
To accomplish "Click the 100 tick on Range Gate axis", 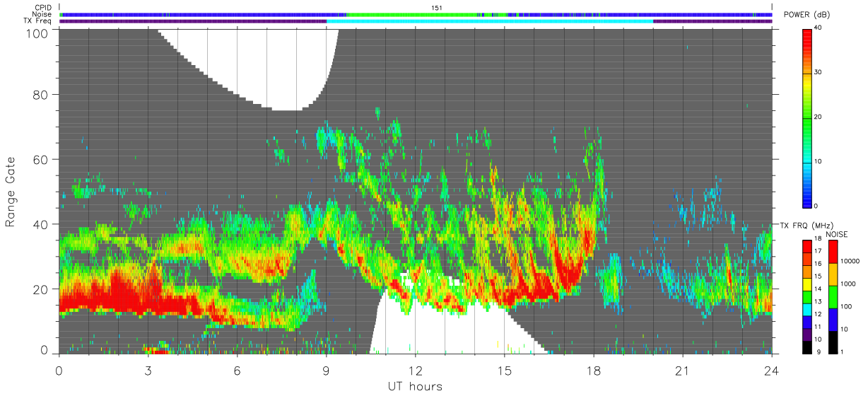I will pyautogui.click(x=37, y=33).
